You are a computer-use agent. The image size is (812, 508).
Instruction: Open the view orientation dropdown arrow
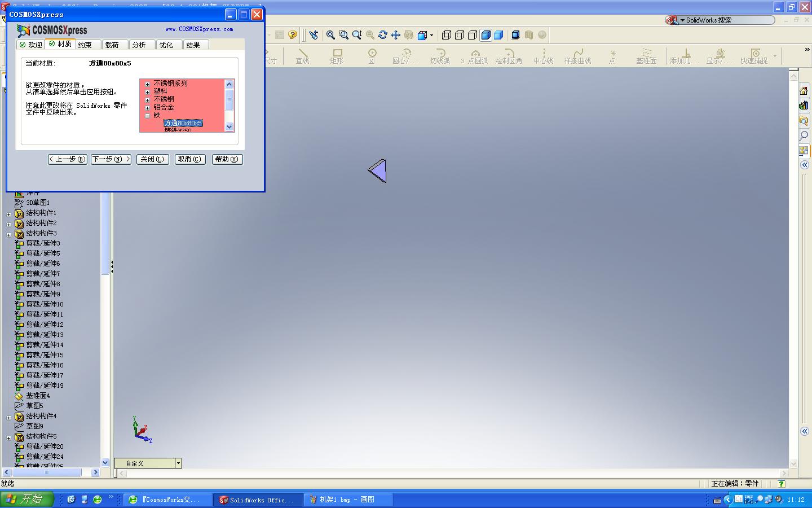coord(432,35)
